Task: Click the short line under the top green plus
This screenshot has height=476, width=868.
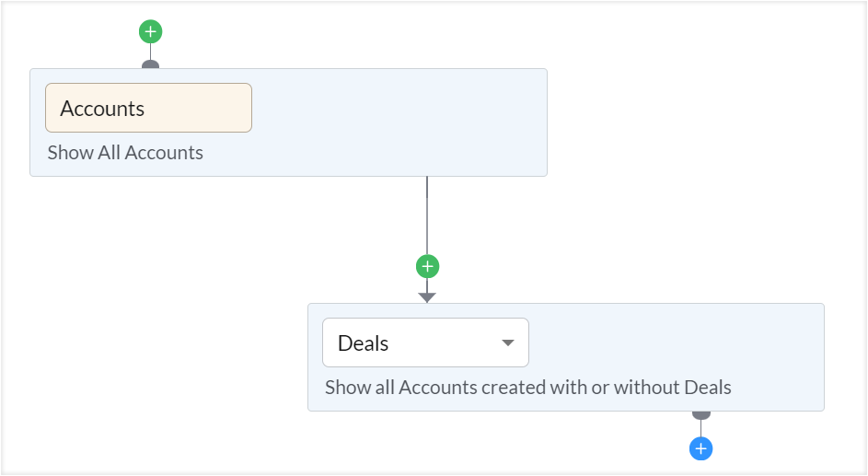Action: pos(150,52)
